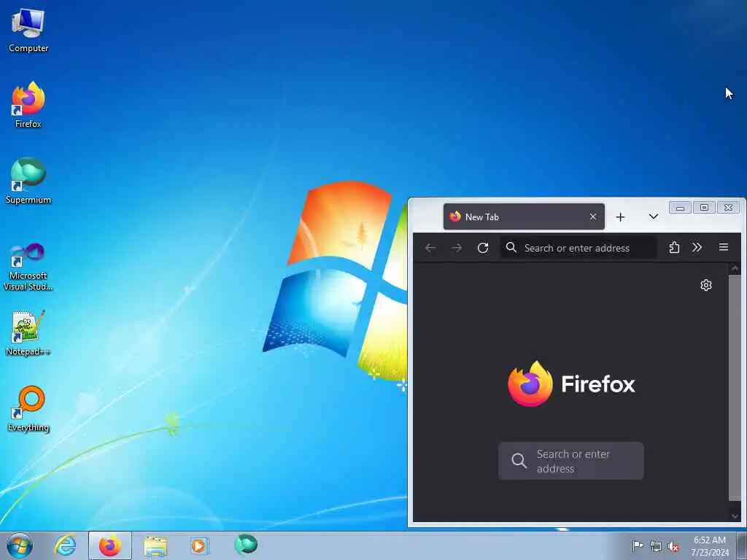Open the Firefox hamburger application menu
This screenshot has width=747, height=560.
coord(723,247)
